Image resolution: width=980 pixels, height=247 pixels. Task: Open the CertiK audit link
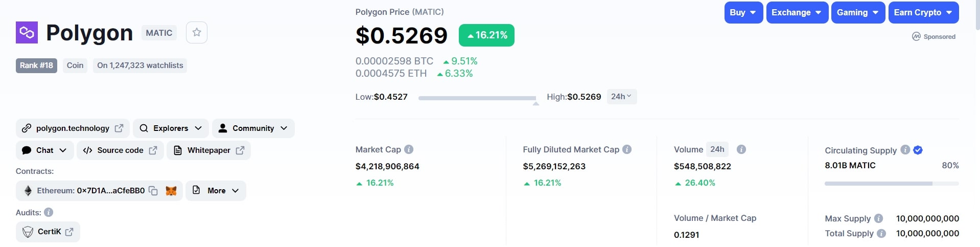[48, 232]
